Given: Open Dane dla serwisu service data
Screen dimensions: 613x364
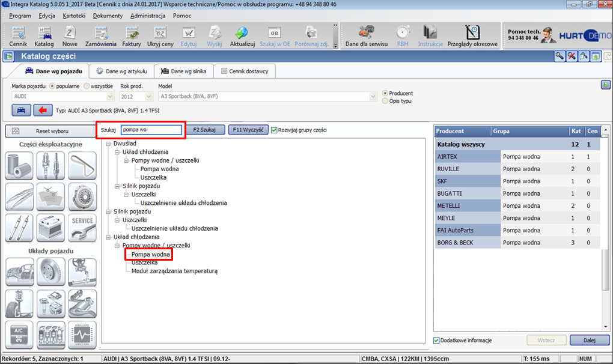Looking at the screenshot, I should point(367,36).
